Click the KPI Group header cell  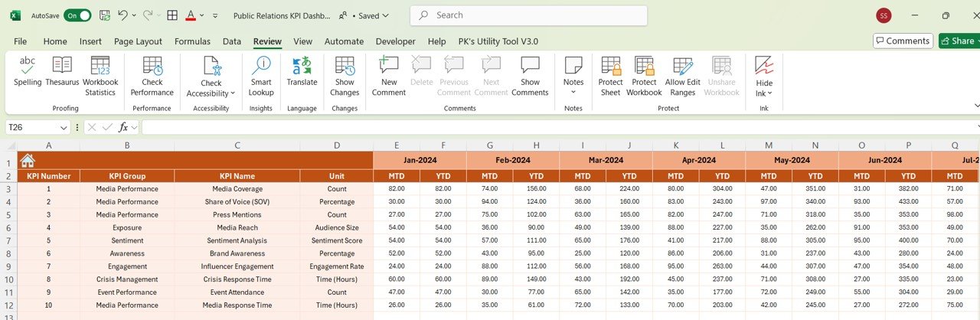click(127, 176)
